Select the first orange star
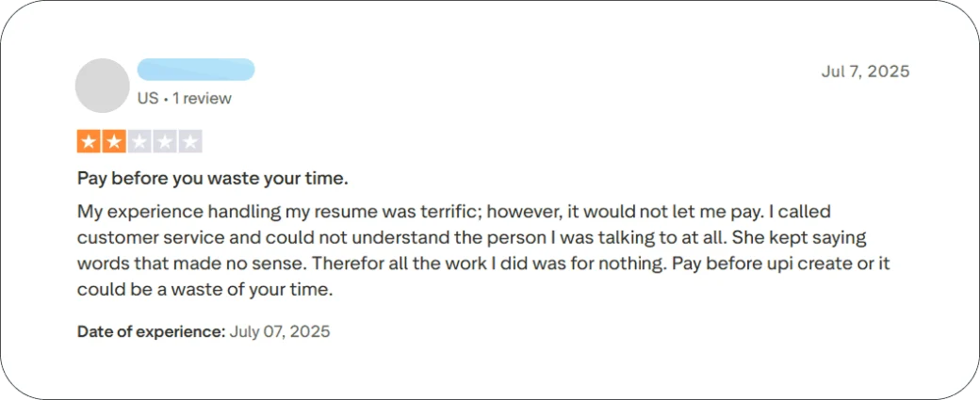Image resolution: width=980 pixels, height=400 pixels. 90,142
